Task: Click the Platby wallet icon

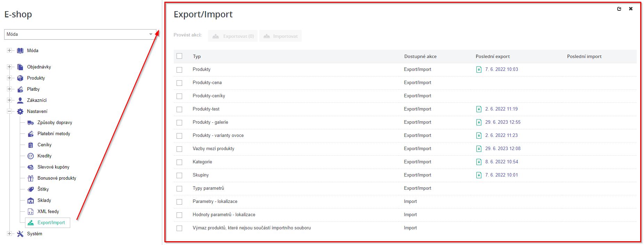Action: click(20, 89)
